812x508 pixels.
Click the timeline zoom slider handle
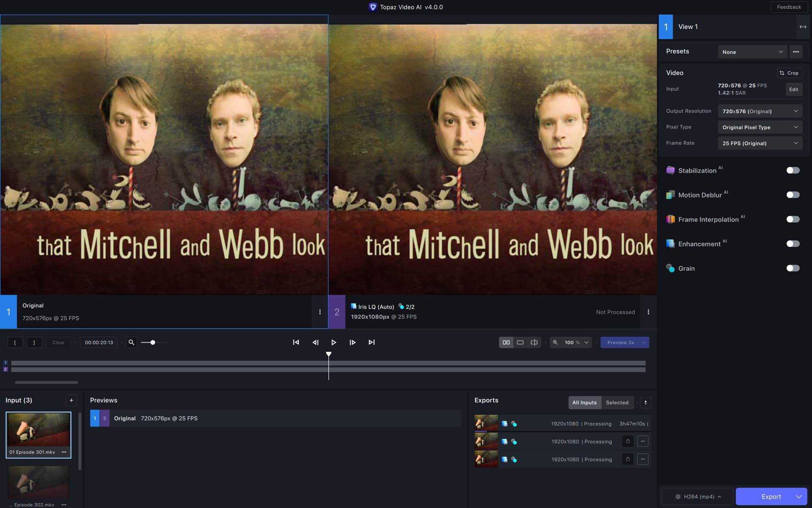click(153, 342)
